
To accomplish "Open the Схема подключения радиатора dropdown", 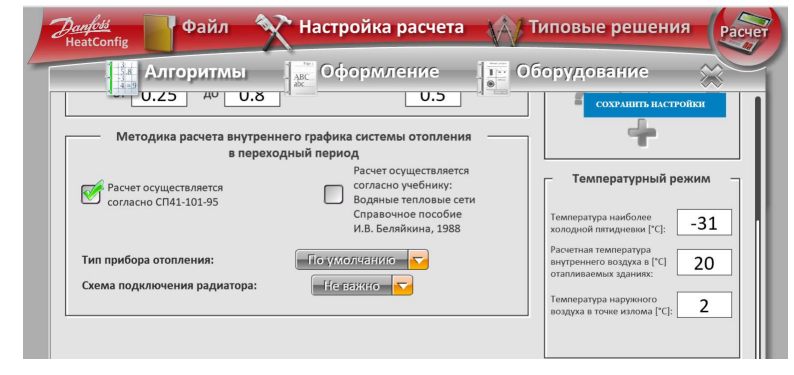I will (x=362, y=285).
